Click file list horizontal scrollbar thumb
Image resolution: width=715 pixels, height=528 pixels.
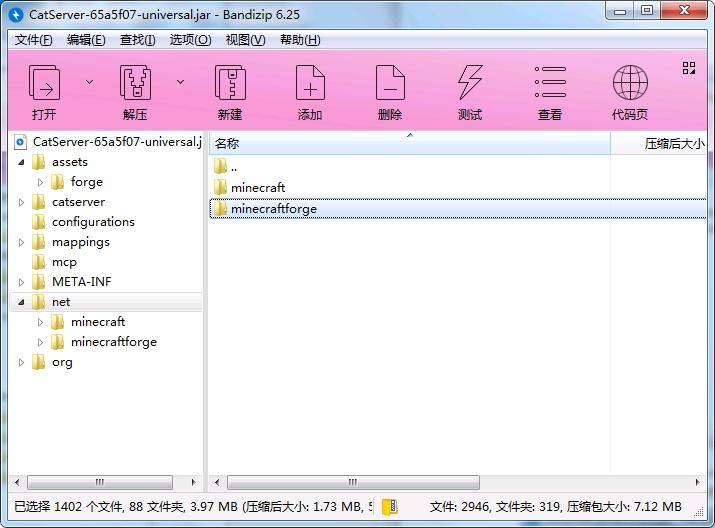click(353, 482)
